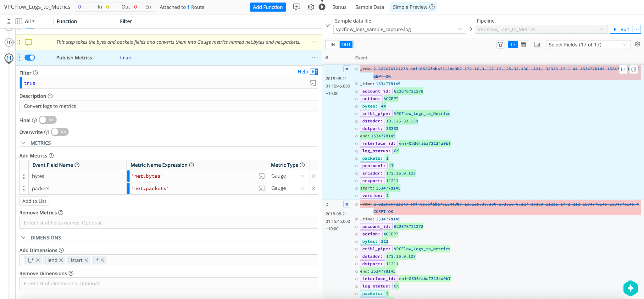The image size is (644, 299).
Task: Click the Add Function button
Action: [268, 7]
